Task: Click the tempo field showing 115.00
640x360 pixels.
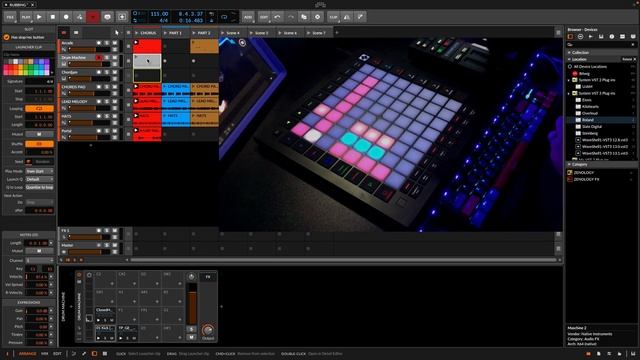Action: click(x=159, y=14)
